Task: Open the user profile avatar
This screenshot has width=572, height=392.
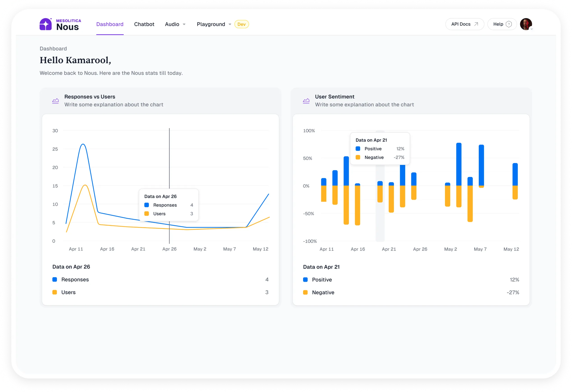Action: pyautogui.click(x=526, y=24)
